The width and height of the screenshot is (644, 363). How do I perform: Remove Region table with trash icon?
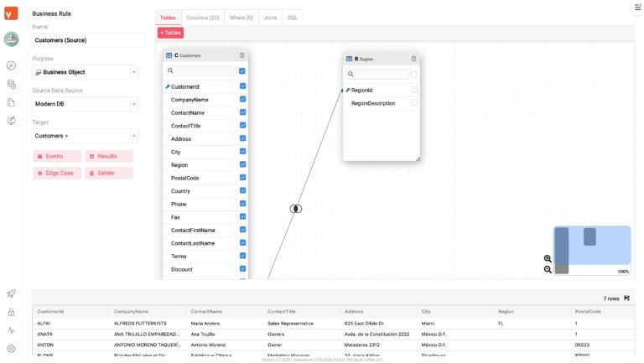[413, 59]
